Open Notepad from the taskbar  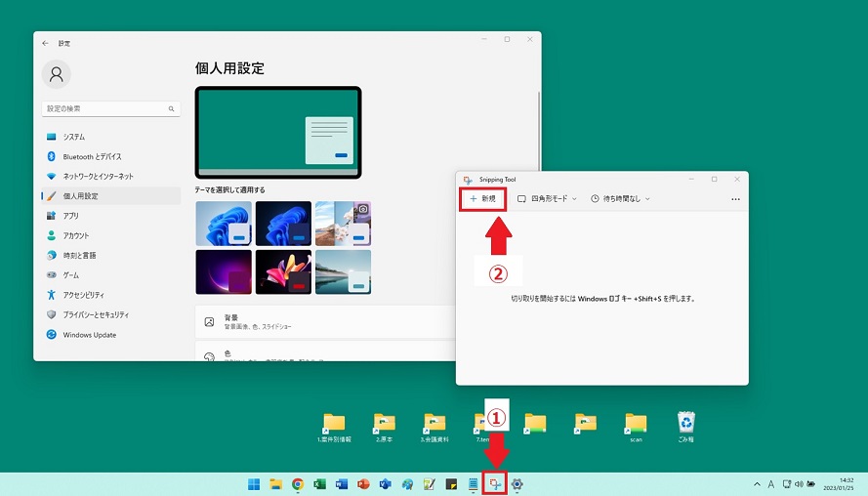(x=473, y=484)
